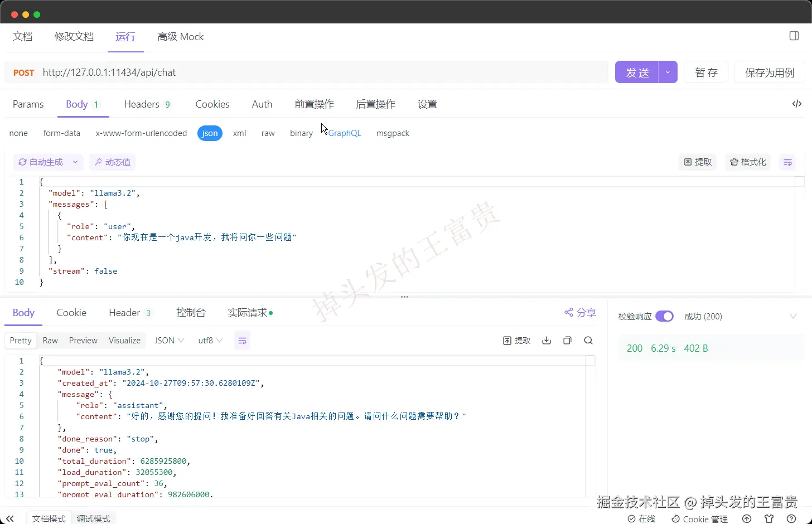
Task: Open the 后置操作 tab
Action: click(376, 104)
